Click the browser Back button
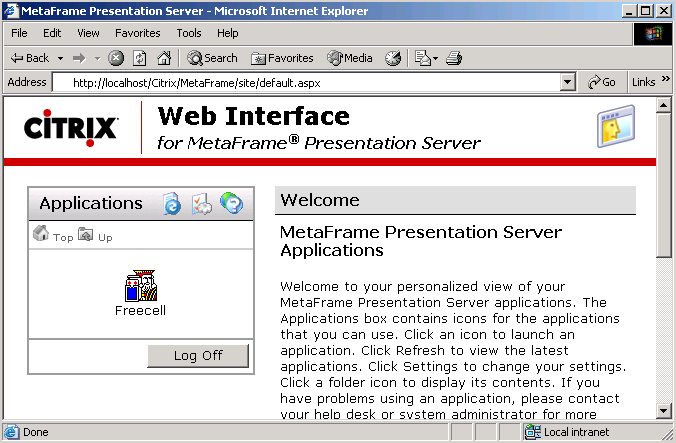The image size is (676, 443). [x=30, y=58]
